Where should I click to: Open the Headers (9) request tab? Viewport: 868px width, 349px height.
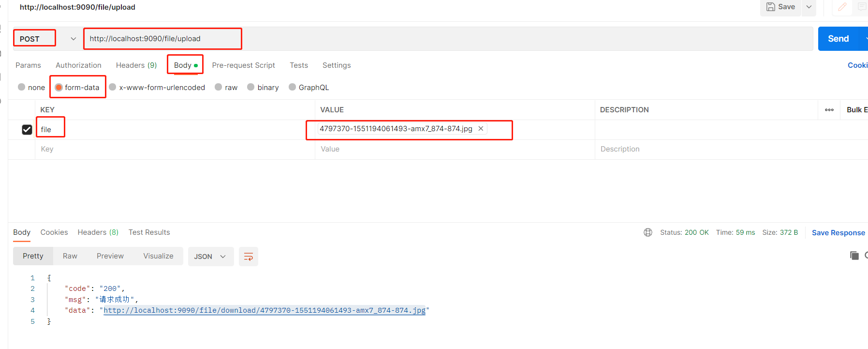pyautogui.click(x=136, y=65)
